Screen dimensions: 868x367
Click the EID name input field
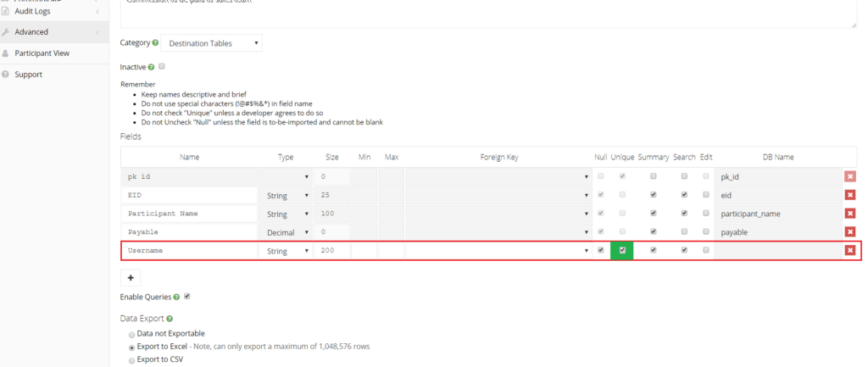pyautogui.click(x=189, y=196)
